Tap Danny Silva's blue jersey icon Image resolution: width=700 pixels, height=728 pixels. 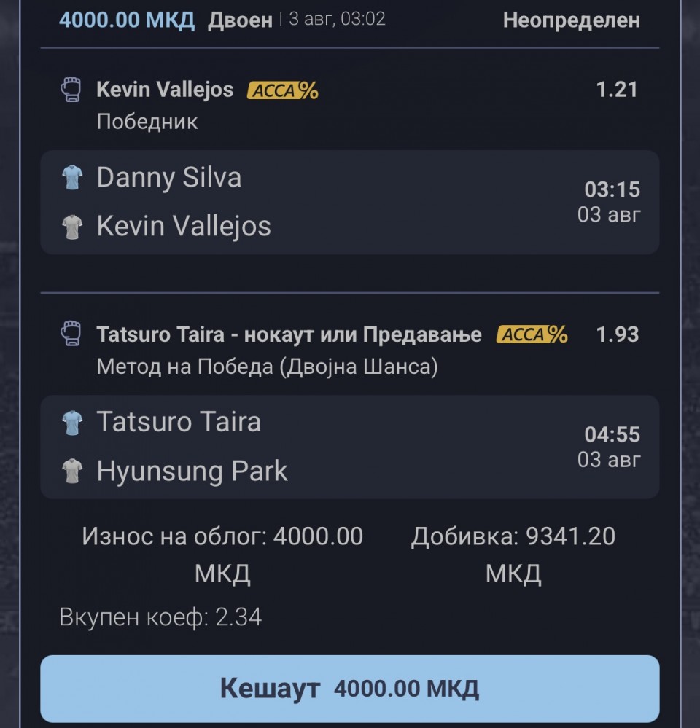[x=72, y=177]
